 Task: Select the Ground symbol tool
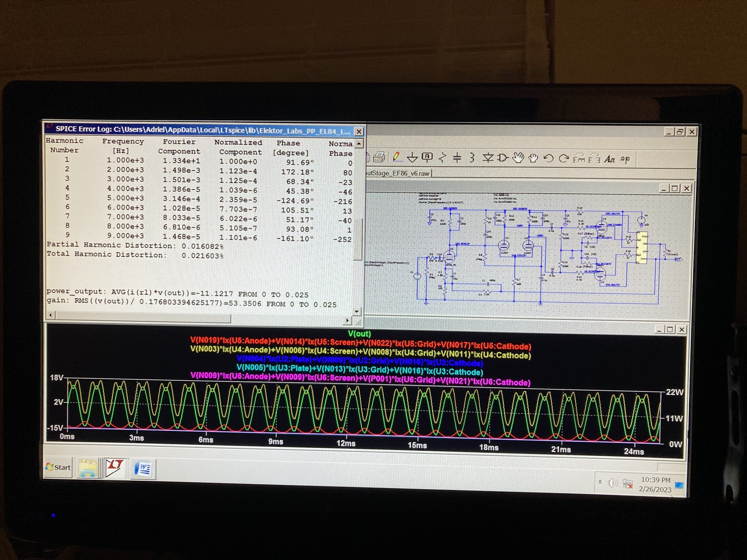412,157
